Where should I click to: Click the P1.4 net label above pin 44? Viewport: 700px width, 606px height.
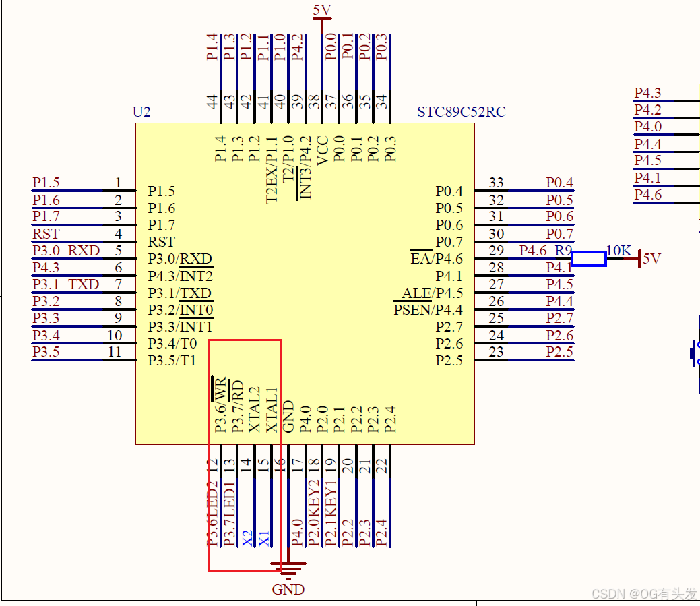pyautogui.click(x=212, y=47)
